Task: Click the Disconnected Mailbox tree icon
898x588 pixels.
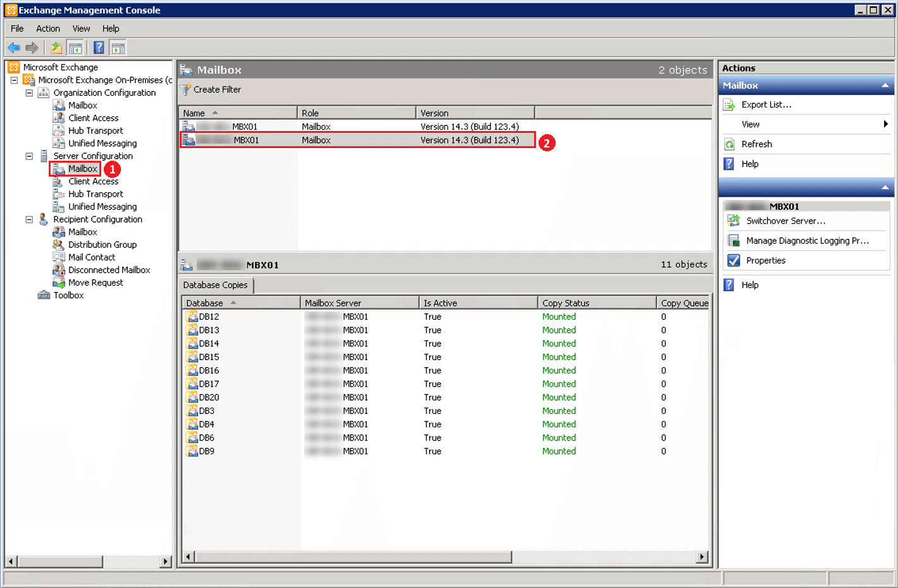Action: point(59,270)
